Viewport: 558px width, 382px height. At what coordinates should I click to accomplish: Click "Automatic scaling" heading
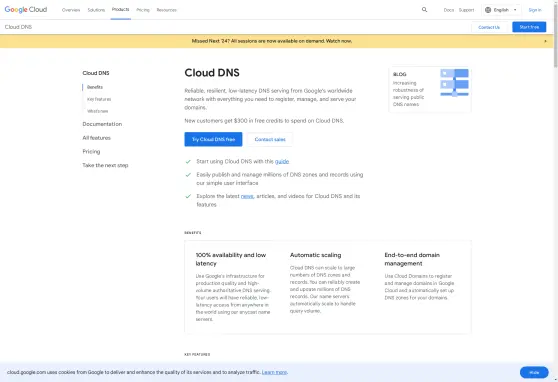click(x=315, y=255)
